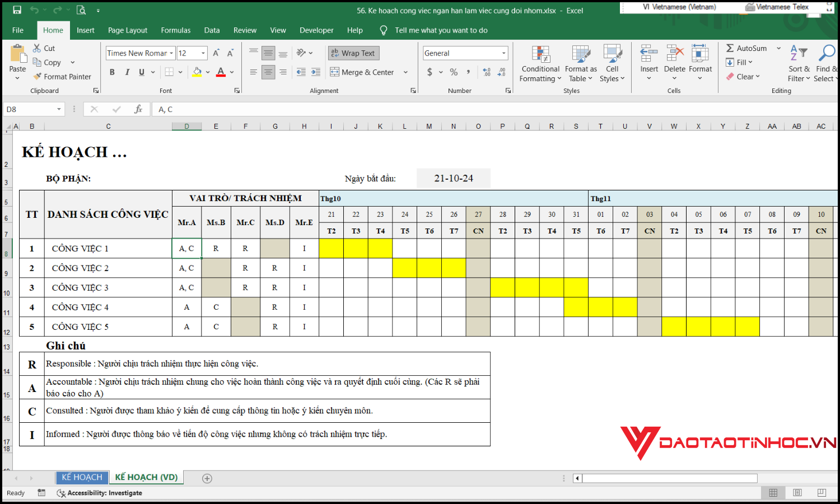Click the yellow Fill Color button

coord(197,72)
